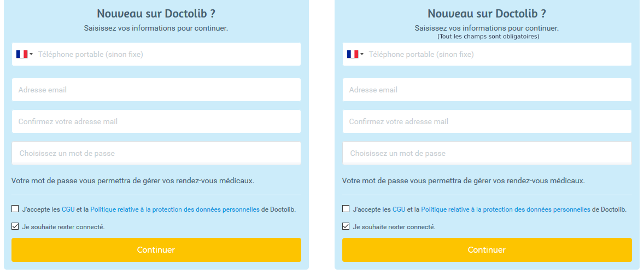The height and width of the screenshot is (274, 644).
Task: Select 'Choisissez un mot de passe' field, right form
Action: pyautogui.click(x=487, y=153)
